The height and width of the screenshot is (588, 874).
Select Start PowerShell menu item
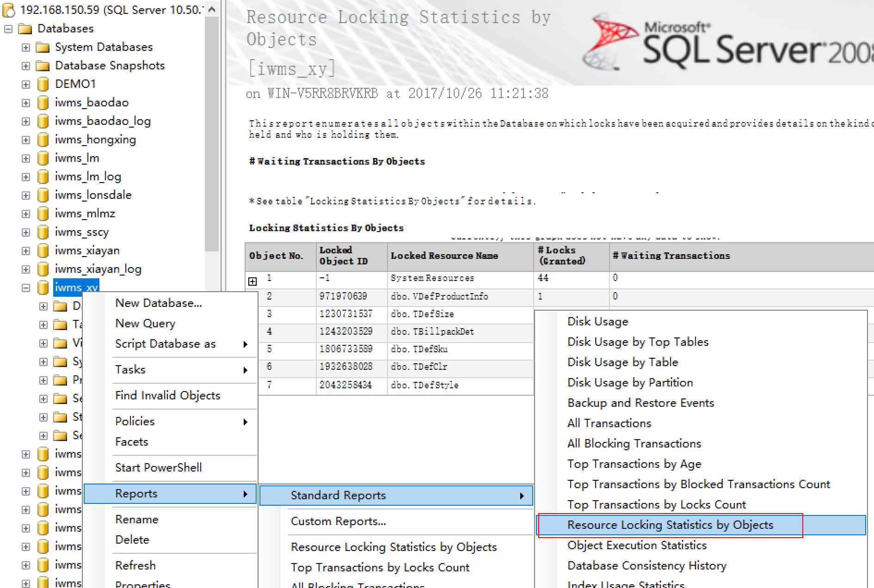(171, 468)
